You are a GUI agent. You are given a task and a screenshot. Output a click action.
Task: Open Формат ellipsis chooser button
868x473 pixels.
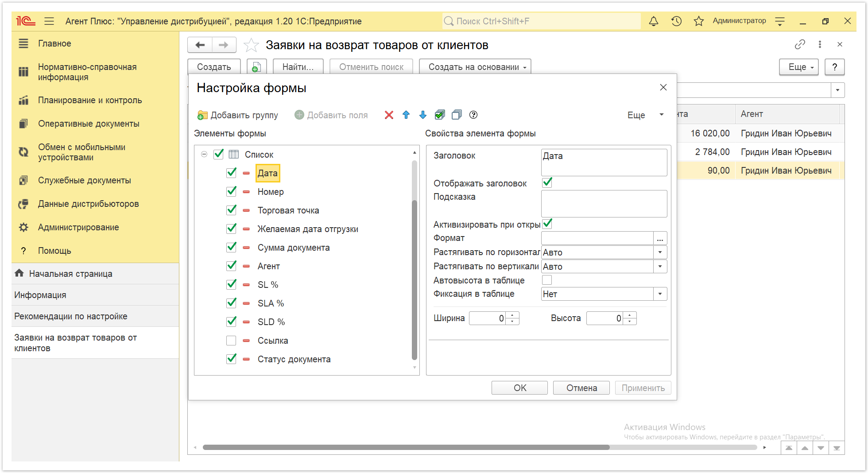(660, 238)
